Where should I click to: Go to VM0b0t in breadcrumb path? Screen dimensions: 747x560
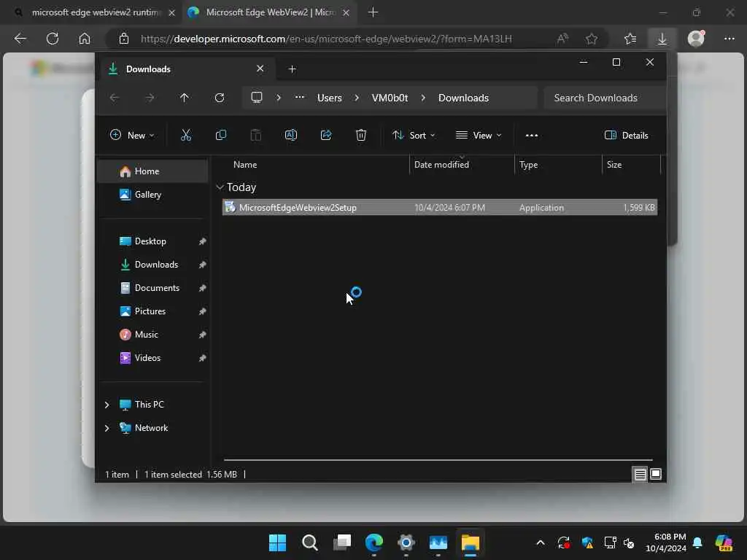click(390, 98)
